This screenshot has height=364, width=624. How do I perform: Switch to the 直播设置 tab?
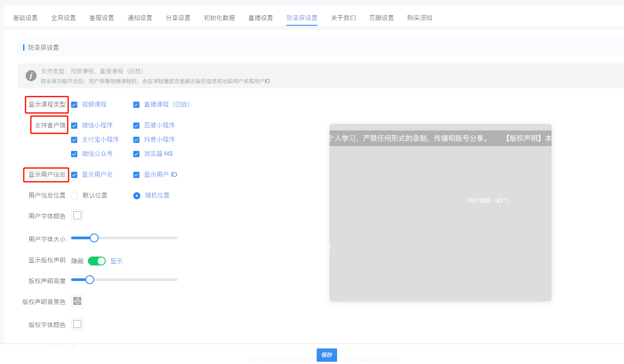tap(261, 18)
